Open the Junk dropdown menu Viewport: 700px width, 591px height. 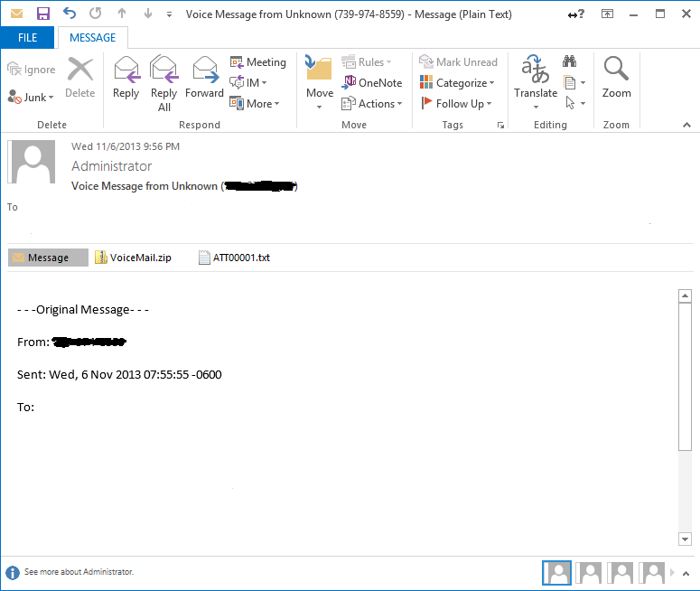pyautogui.click(x=31, y=97)
